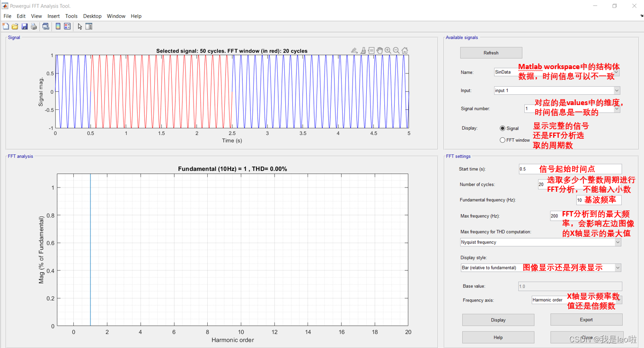Open the Signal number dropdown
Screen dimensions: 644x348
click(x=572, y=108)
